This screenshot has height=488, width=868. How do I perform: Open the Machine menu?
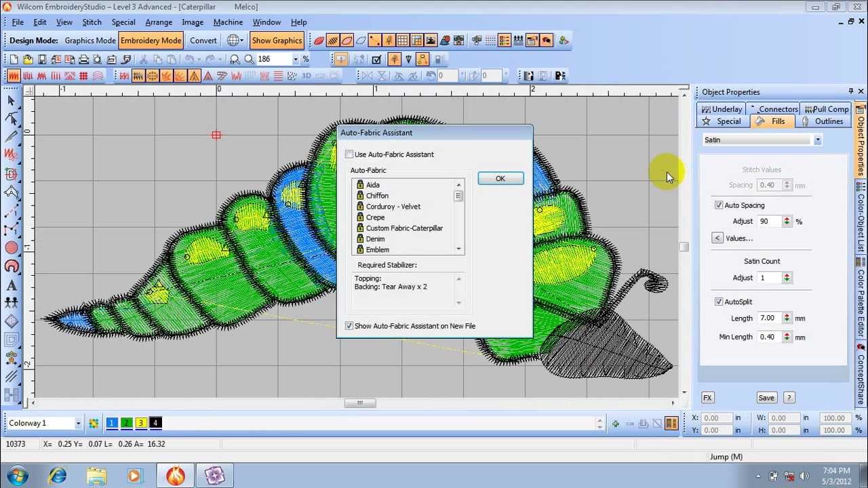point(228,22)
